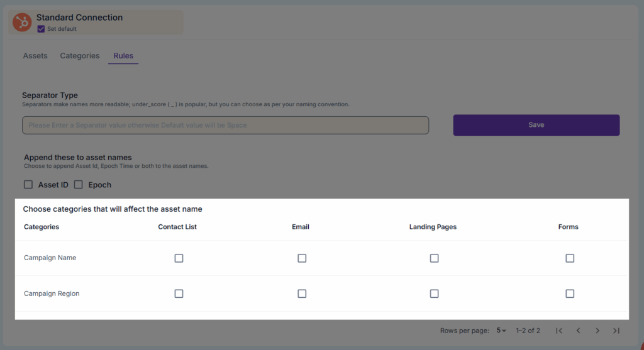This screenshot has width=644, height=350.
Task: Switch to the Categories tab
Action: coord(80,56)
